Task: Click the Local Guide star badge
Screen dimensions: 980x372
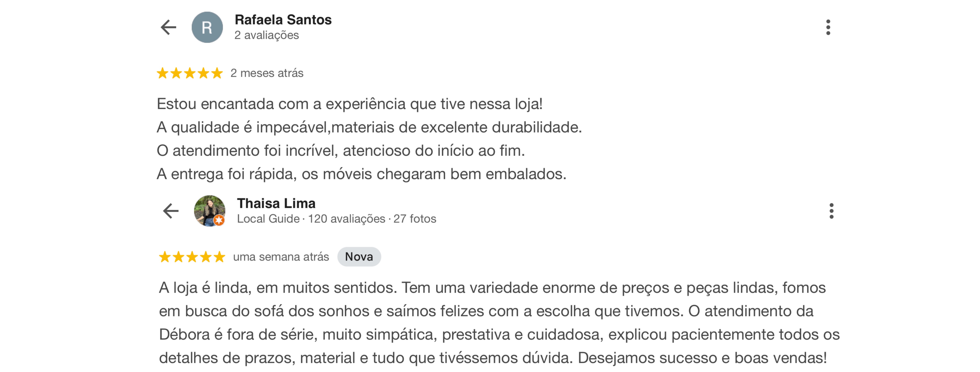Action: click(219, 220)
